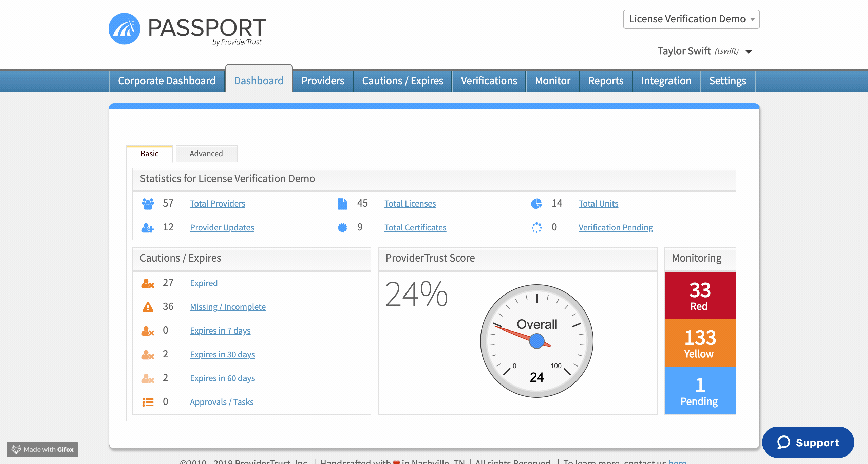Go to the Integration tab
Viewport: 868px width, 464px height.
666,81
